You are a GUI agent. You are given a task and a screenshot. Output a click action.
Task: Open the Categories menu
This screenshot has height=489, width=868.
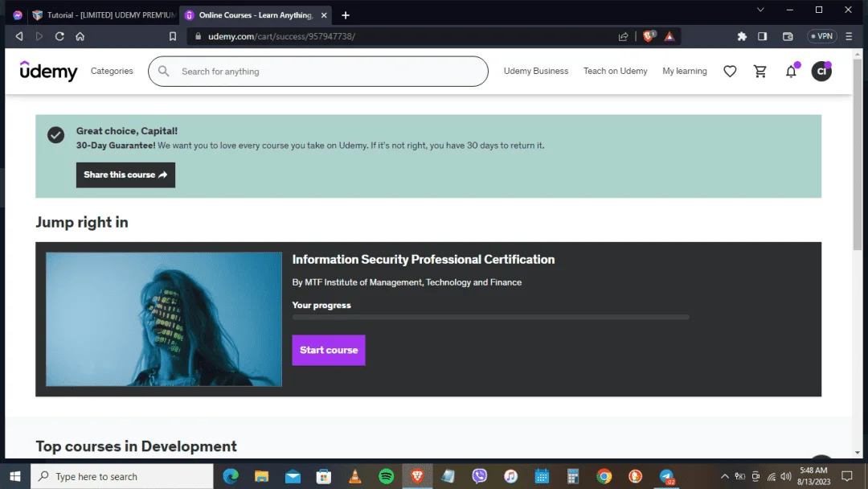pyautogui.click(x=112, y=71)
